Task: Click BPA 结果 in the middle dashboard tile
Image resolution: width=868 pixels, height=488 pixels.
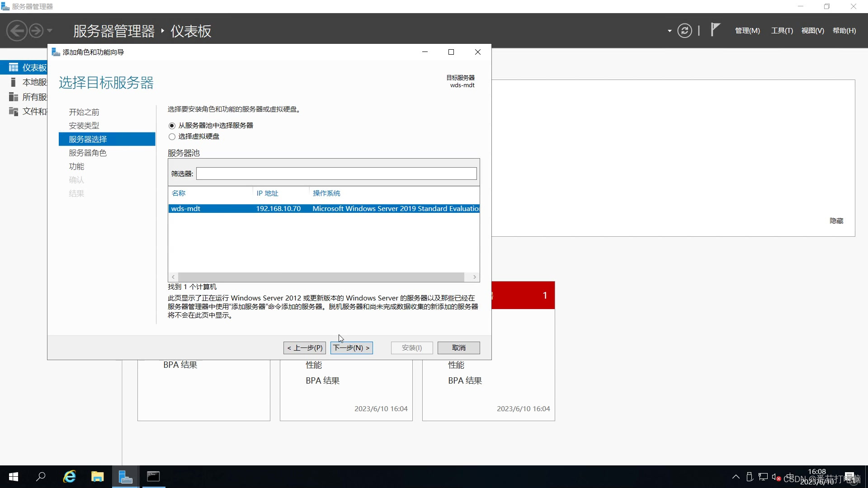Action: click(323, 381)
